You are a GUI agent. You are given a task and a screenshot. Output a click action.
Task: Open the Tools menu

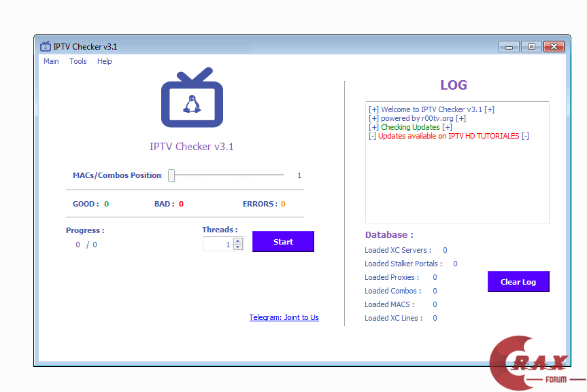pos(78,61)
